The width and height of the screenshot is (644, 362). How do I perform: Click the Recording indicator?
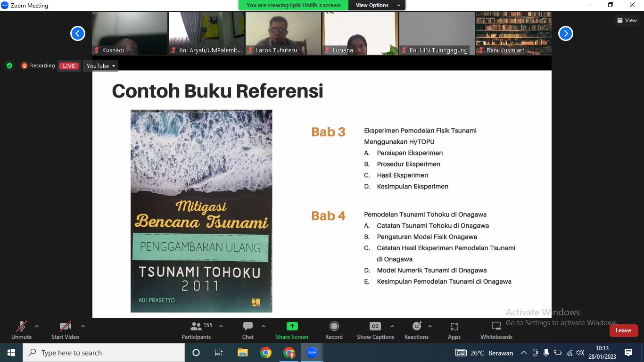coord(38,66)
